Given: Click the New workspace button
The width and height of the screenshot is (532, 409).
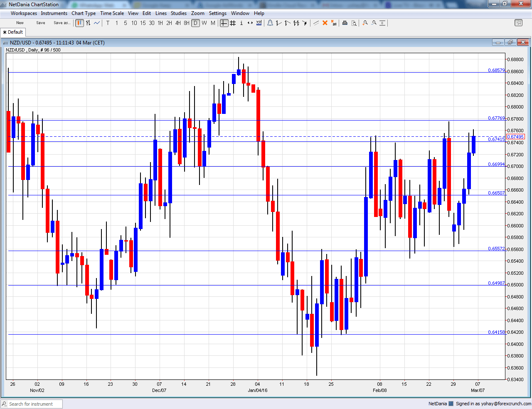Looking at the screenshot, I should [20, 23].
